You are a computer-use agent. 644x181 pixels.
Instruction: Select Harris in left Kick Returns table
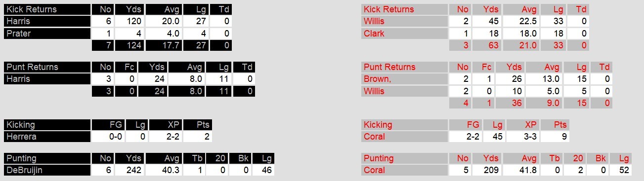click(x=47, y=21)
